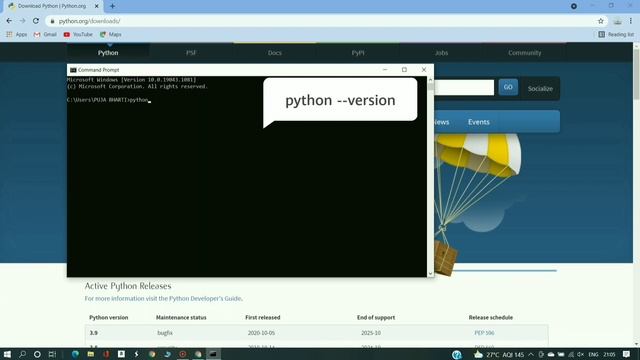The width and height of the screenshot is (640, 360).
Task: Open the Chrome three-dot menu
Action: tap(631, 21)
